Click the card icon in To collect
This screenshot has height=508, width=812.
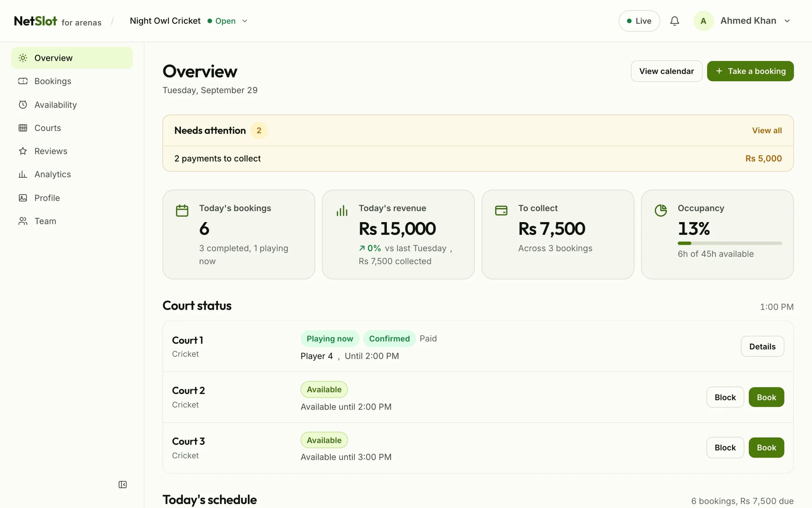pos(501,210)
